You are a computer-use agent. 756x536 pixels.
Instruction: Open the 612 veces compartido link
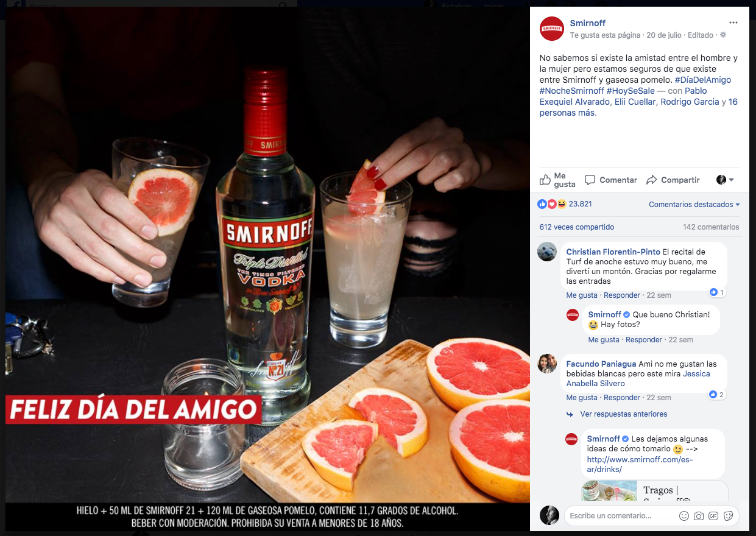(x=577, y=227)
